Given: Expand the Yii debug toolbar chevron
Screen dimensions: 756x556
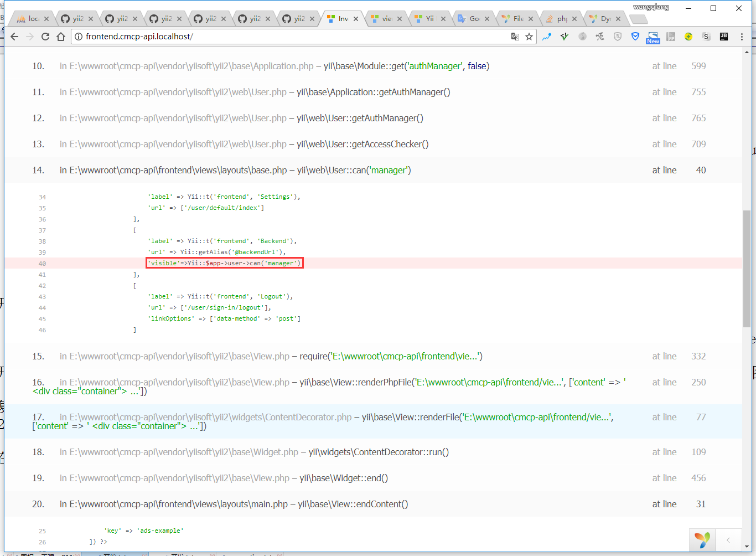Looking at the screenshot, I should click(x=728, y=540).
